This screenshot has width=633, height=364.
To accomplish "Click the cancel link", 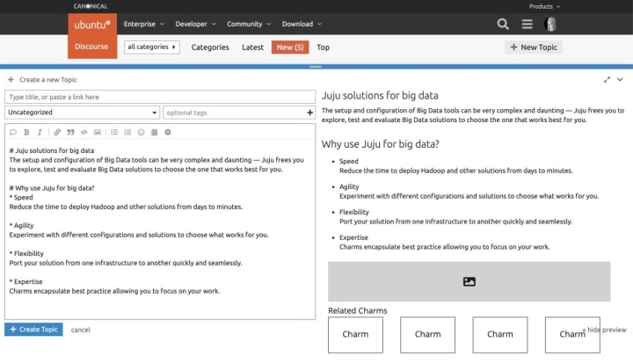I will click(80, 330).
